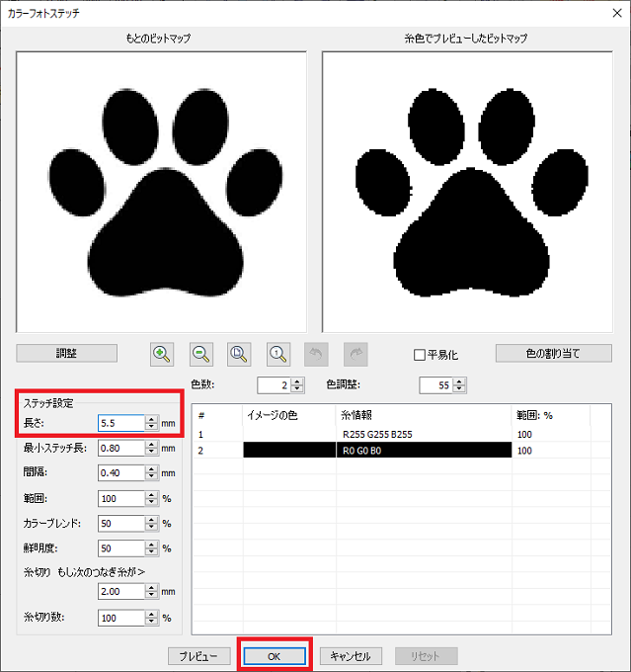Click the 糸情報 column header

(424, 415)
